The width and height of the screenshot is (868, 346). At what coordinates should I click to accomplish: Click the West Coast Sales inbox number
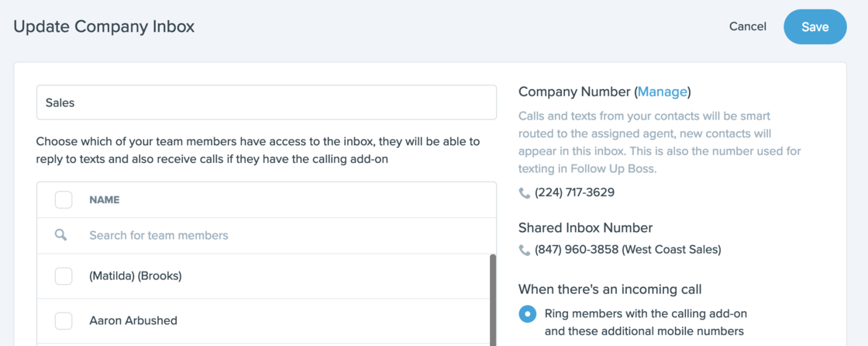tap(628, 250)
